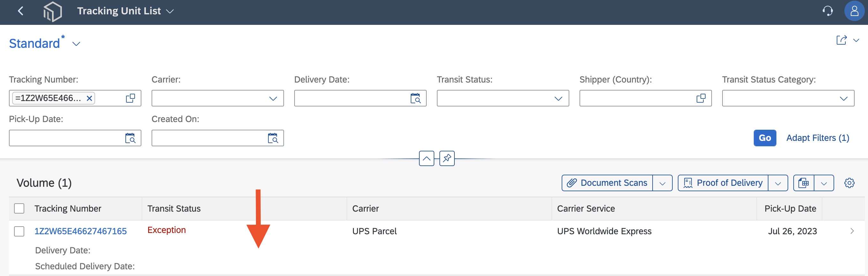Open the user profile avatar
Viewport: 868px width, 276px height.
(855, 11)
